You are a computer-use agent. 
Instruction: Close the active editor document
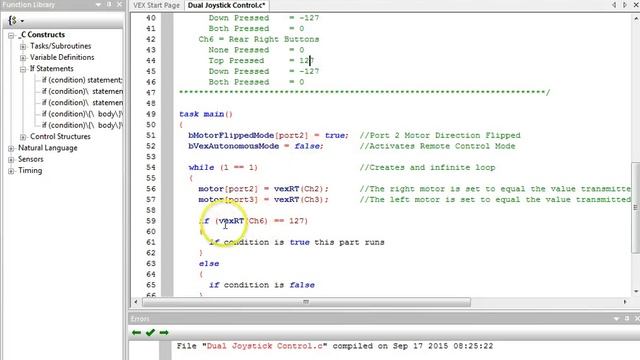tap(636, 5)
